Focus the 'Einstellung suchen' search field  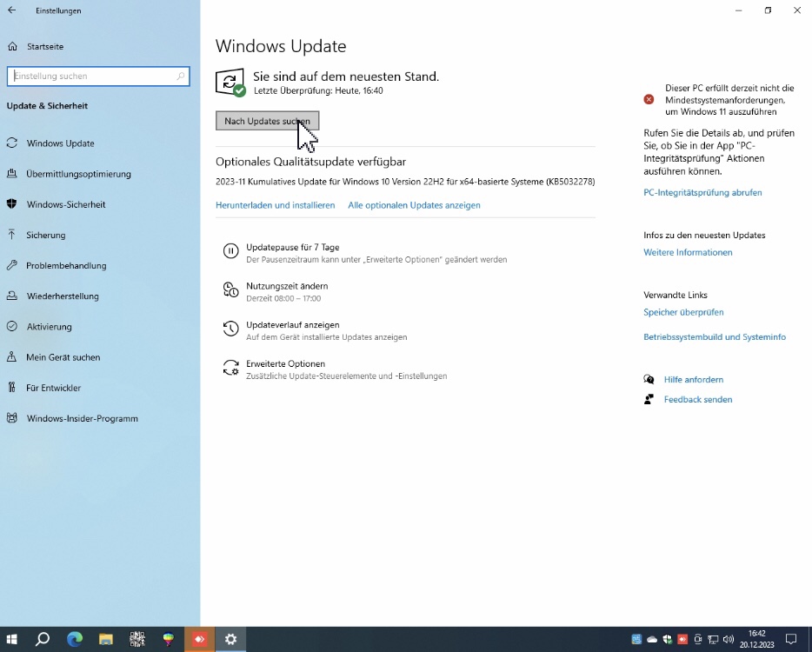[98, 77]
